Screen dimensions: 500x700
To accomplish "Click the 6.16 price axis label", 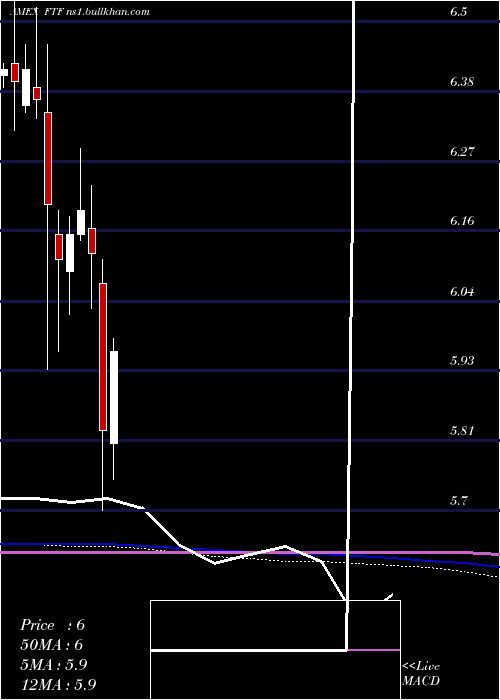I will (x=462, y=221).
